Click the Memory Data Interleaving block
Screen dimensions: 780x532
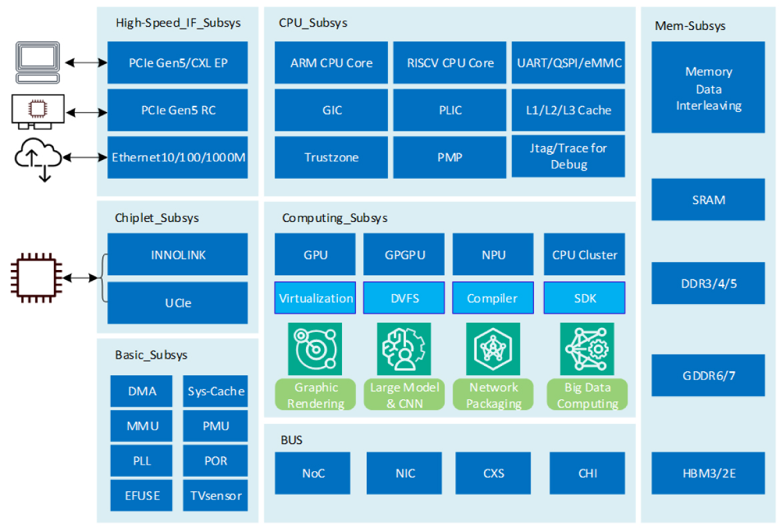[709, 87]
